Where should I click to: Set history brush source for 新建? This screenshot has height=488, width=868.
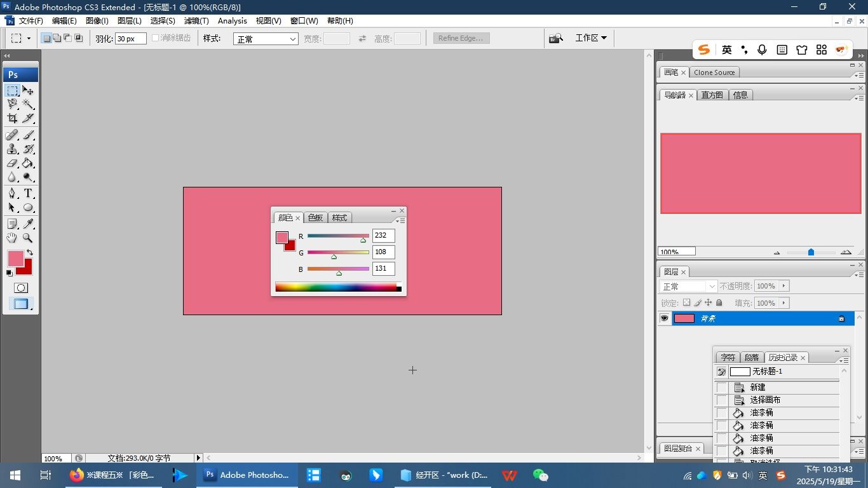(x=722, y=388)
